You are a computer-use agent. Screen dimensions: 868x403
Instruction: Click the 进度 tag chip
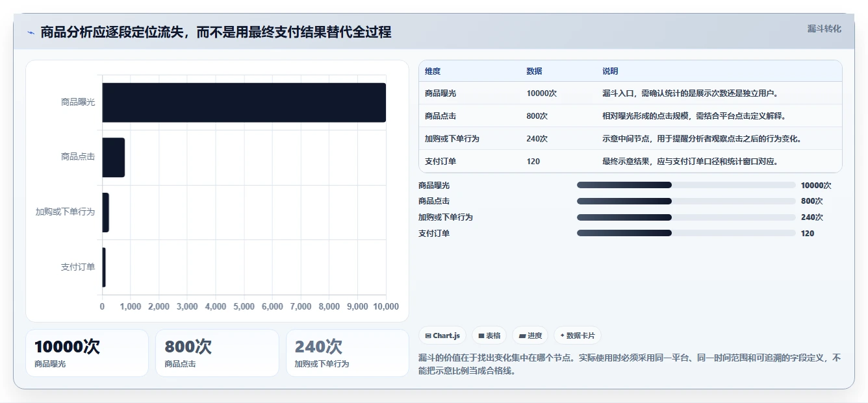530,336
